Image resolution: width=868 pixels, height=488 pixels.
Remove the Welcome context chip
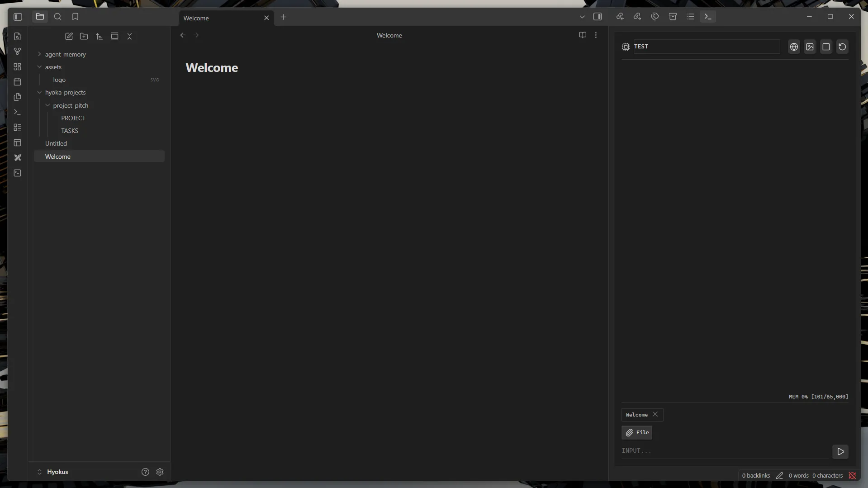655,415
